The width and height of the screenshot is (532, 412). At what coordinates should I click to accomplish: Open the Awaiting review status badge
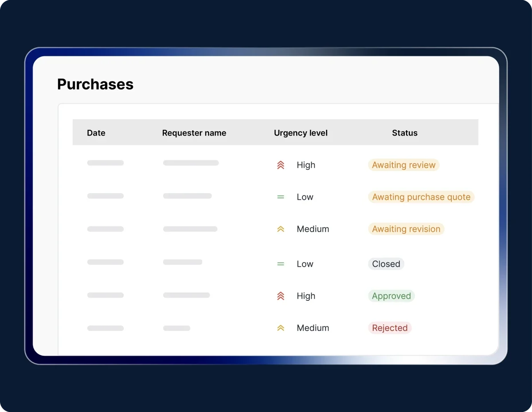click(x=403, y=165)
